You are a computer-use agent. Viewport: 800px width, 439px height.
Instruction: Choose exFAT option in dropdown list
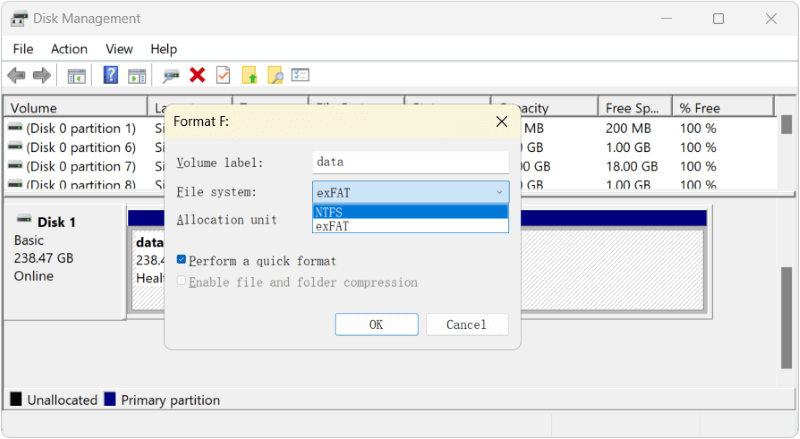[410, 226]
